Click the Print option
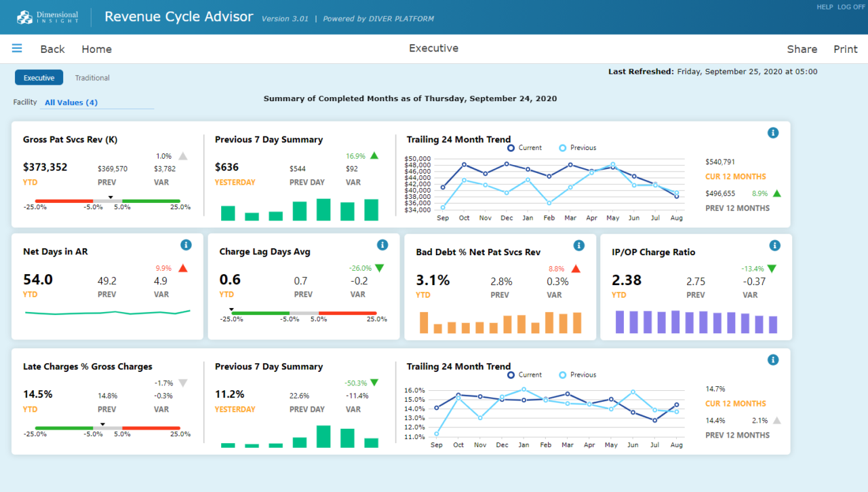868x492 pixels. 846,49
